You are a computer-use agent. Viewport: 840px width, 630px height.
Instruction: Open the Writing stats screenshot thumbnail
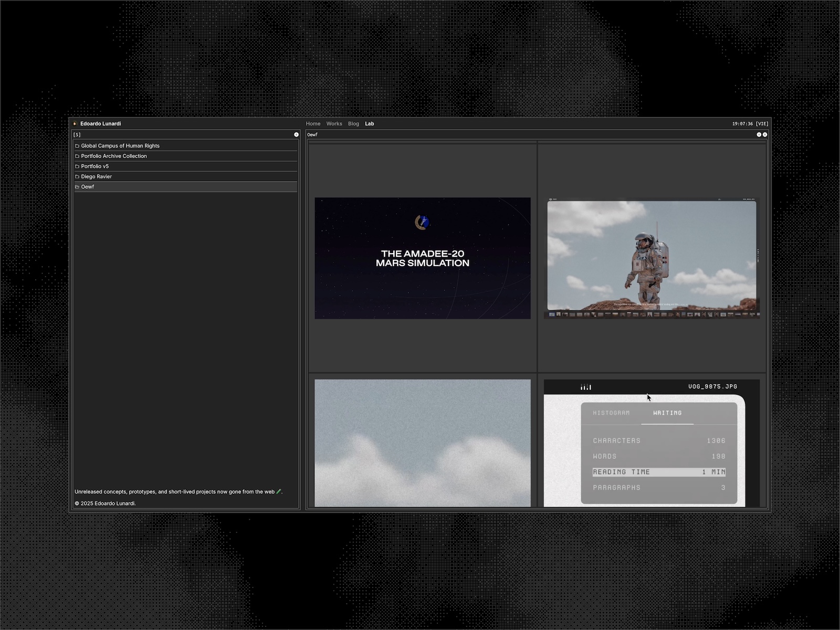click(x=652, y=443)
